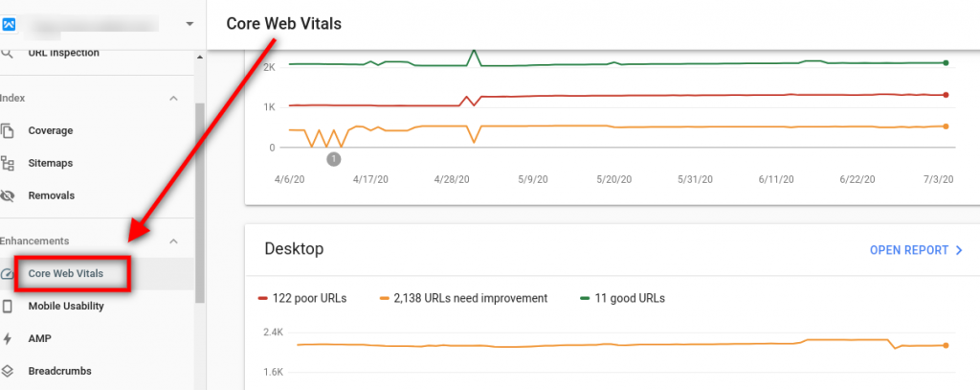Open the property selector dropdown arrow
This screenshot has width=980, height=390.
(189, 23)
